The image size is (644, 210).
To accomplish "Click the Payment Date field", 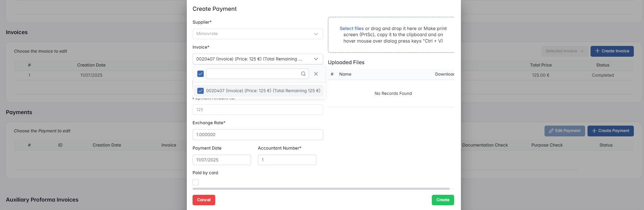I will (222, 160).
